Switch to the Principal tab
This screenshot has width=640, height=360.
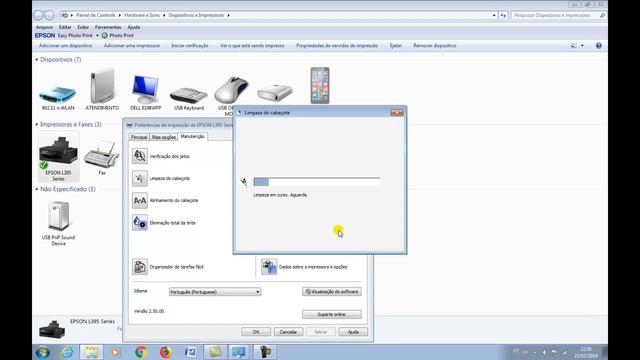pos(139,137)
